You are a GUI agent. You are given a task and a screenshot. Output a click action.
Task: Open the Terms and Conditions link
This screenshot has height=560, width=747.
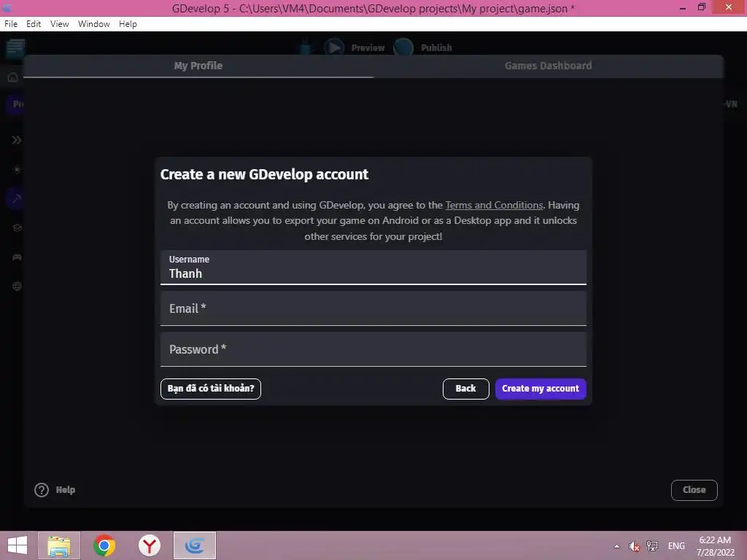point(494,205)
